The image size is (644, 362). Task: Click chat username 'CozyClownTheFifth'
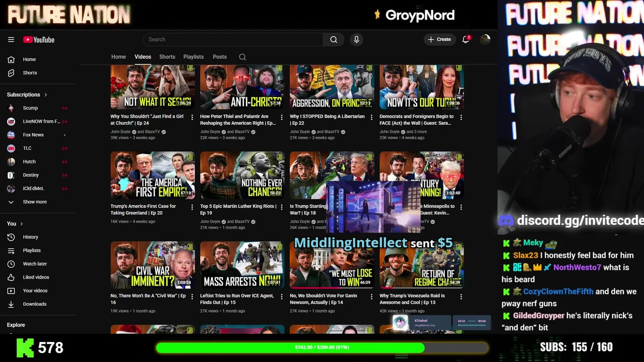click(x=558, y=292)
